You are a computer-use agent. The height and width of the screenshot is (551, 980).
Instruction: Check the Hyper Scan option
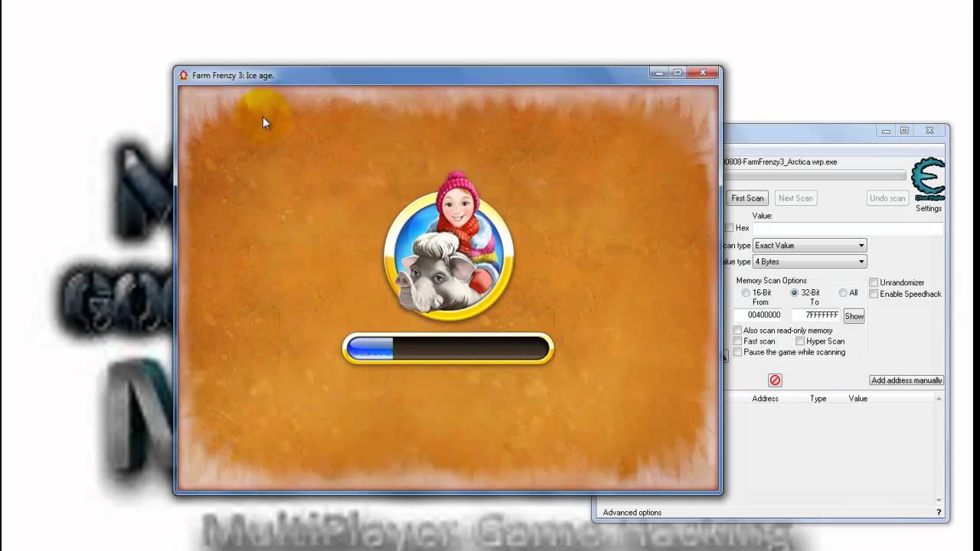coord(800,341)
